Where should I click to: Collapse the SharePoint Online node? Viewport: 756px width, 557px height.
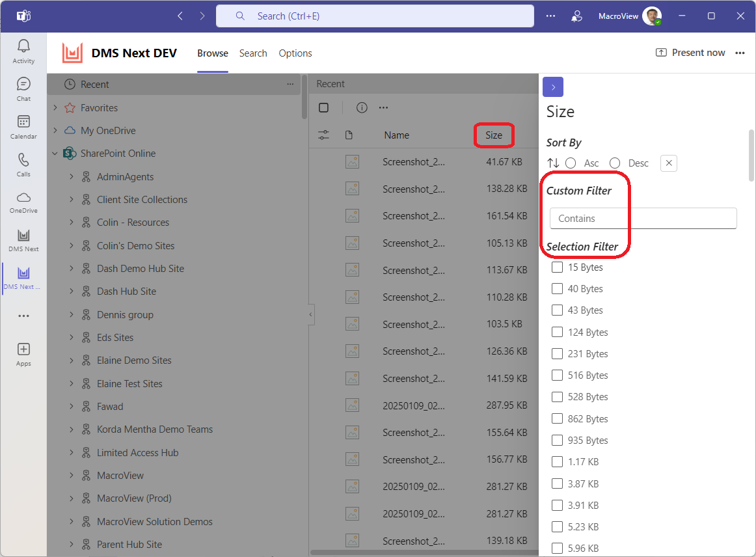pyautogui.click(x=55, y=154)
